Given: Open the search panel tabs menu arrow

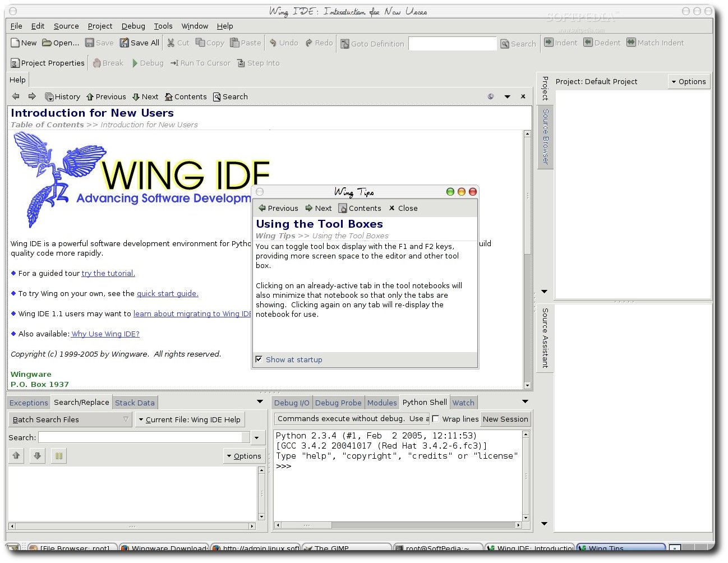Looking at the screenshot, I should coord(260,402).
